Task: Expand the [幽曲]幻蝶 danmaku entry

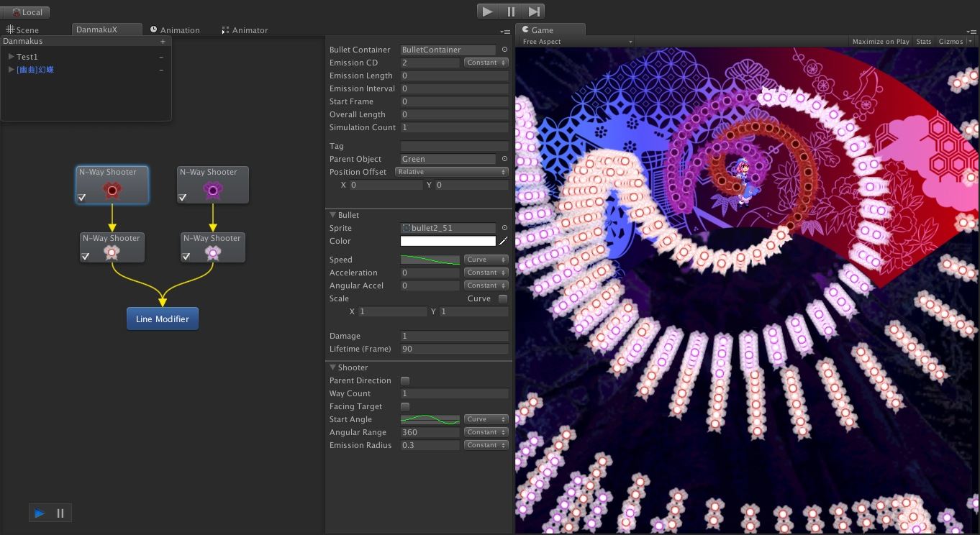Action: point(11,70)
